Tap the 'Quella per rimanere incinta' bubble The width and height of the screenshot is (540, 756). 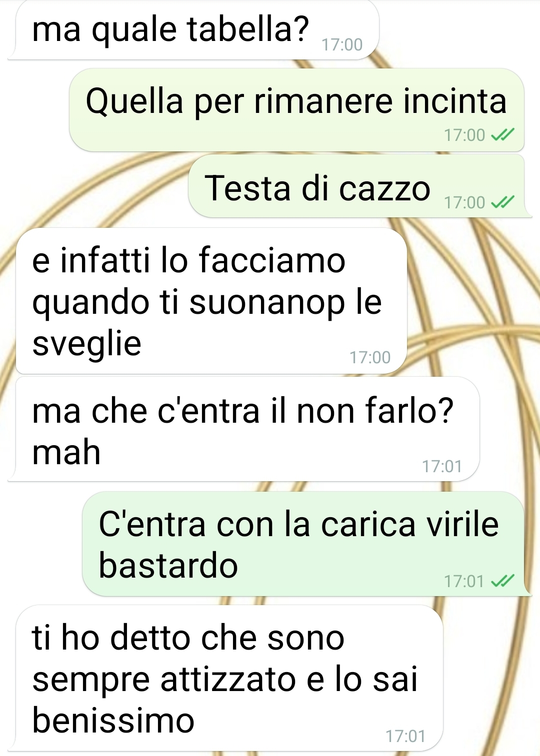coord(296,110)
